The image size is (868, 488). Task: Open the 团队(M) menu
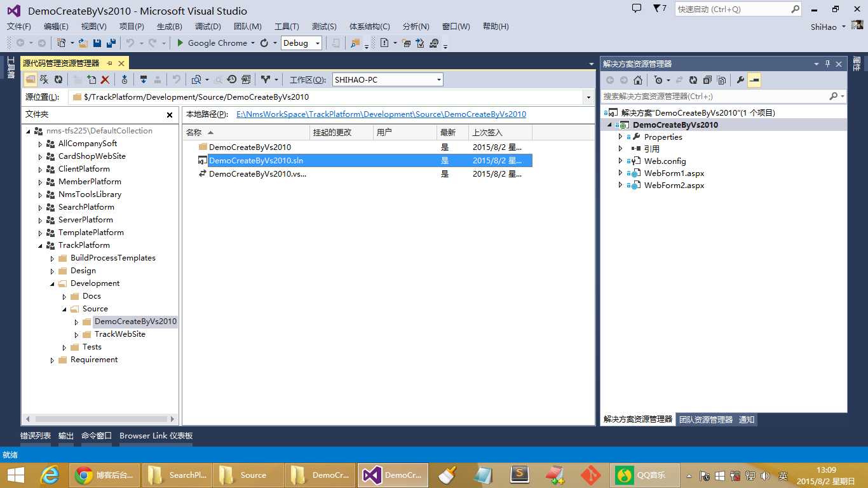point(248,27)
